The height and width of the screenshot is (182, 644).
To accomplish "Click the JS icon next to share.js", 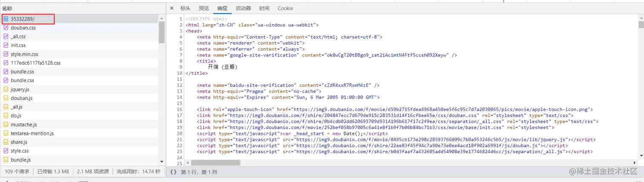I will (6, 142).
